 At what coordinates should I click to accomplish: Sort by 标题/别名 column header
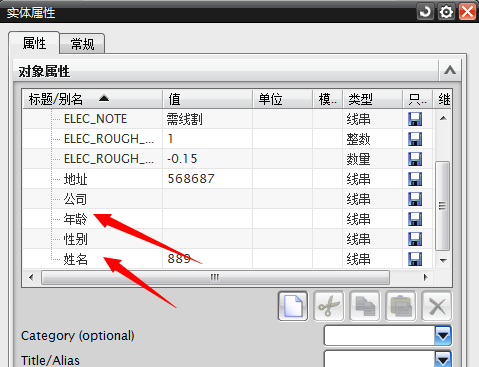(93, 99)
